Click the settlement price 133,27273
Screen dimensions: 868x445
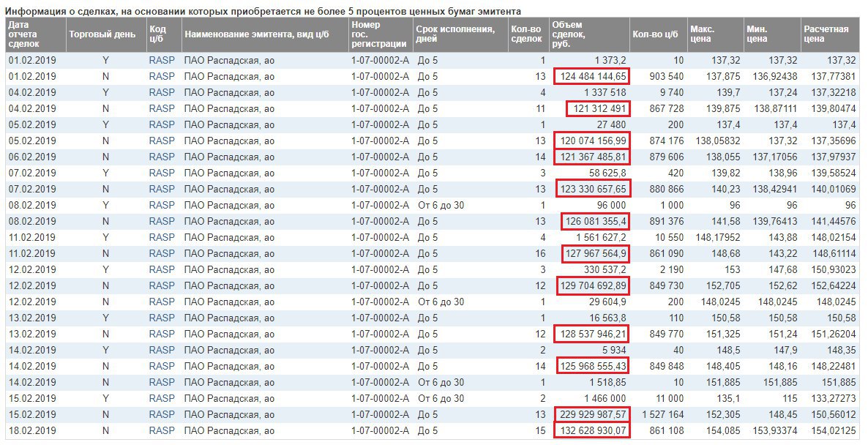tap(833, 398)
